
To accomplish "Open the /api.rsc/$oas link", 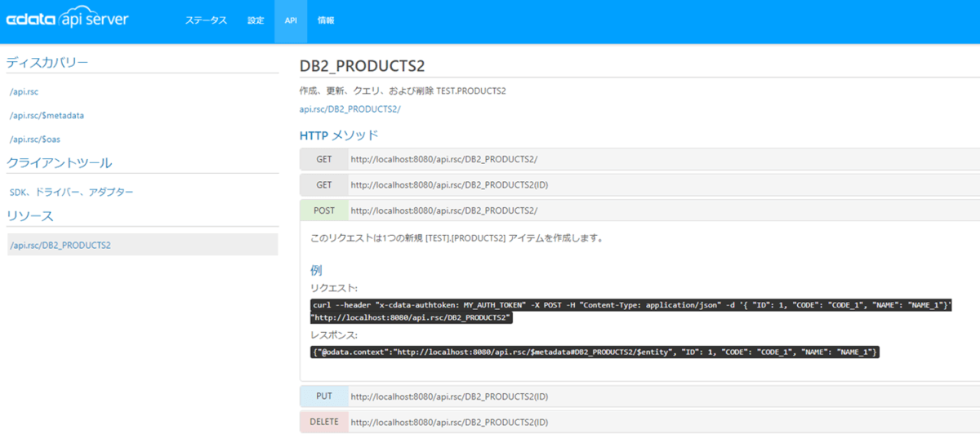I will click(34, 139).
